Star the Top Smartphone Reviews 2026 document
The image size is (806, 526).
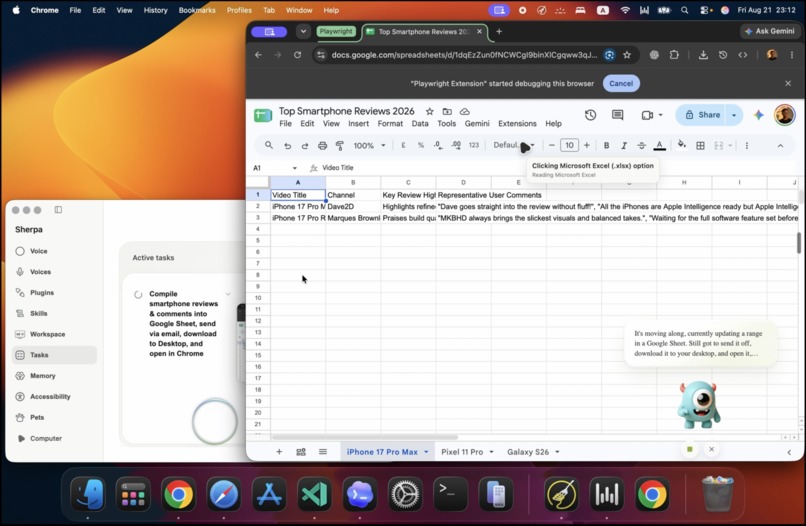click(x=429, y=112)
